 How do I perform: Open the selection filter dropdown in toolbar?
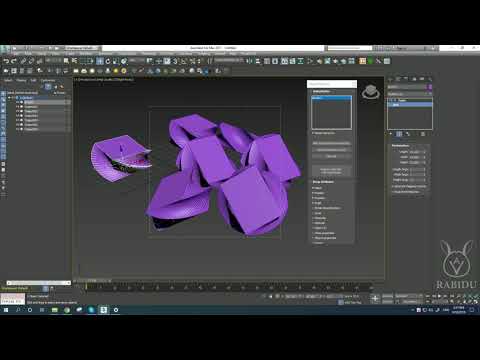53,61
